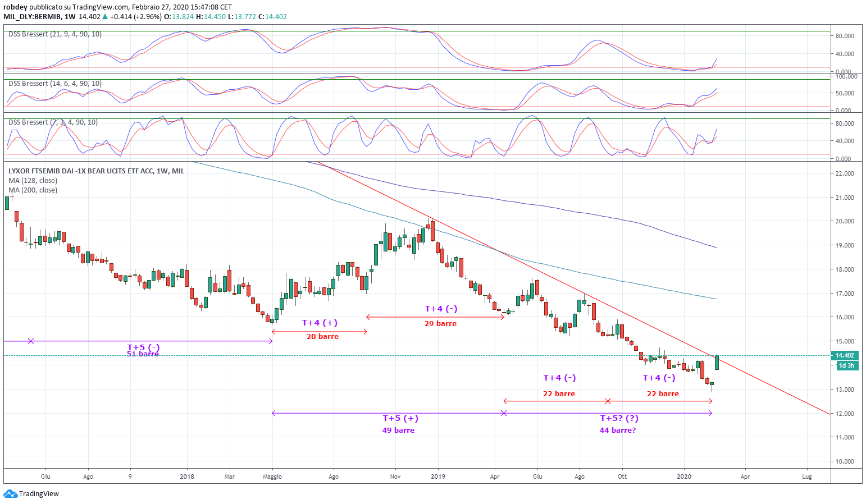The width and height of the screenshot is (866, 504).
Task: Click the DSS Bressert (21, 9, 4, 90, 10) label
Action: coord(55,34)
